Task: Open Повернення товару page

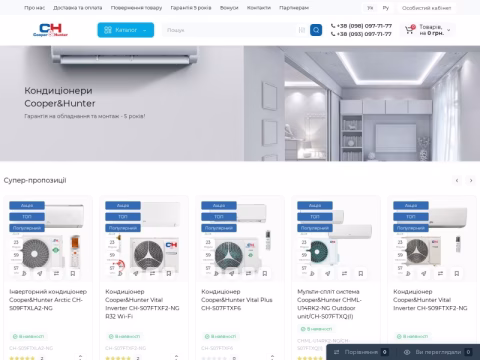Action: pos(136,8)
